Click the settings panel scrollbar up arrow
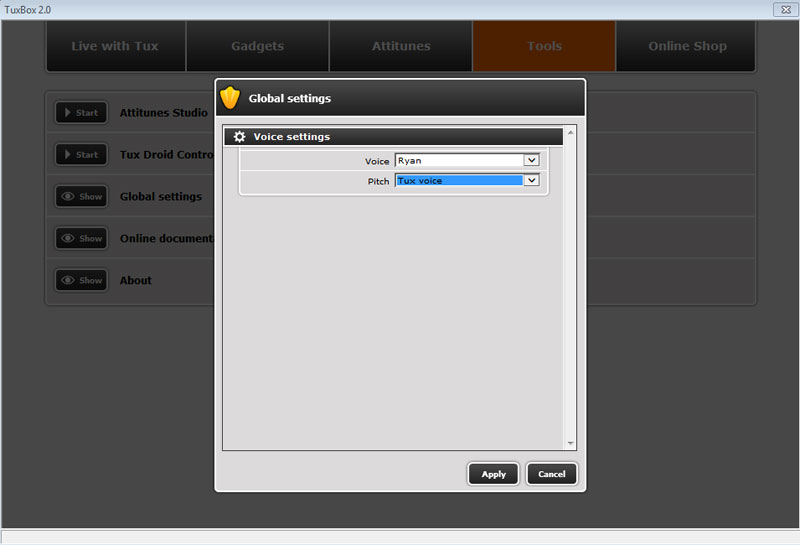 pyautogui.click(x=571, y=132)
